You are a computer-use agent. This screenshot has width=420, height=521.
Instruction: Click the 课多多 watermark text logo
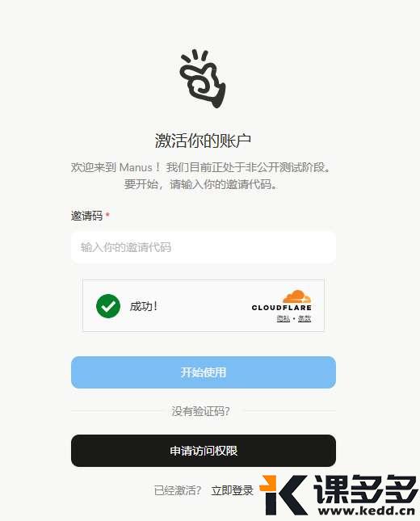pyautogui.click(x=366, y=489)
